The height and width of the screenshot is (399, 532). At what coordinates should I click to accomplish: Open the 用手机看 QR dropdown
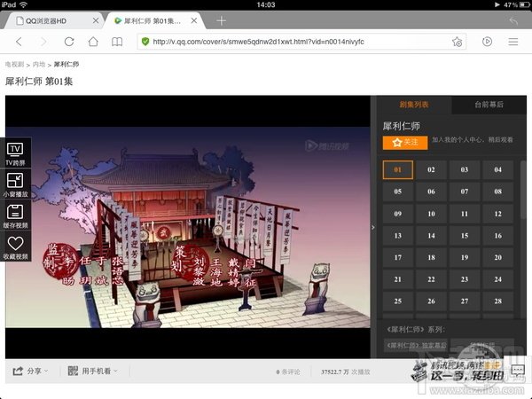(92, 372)
